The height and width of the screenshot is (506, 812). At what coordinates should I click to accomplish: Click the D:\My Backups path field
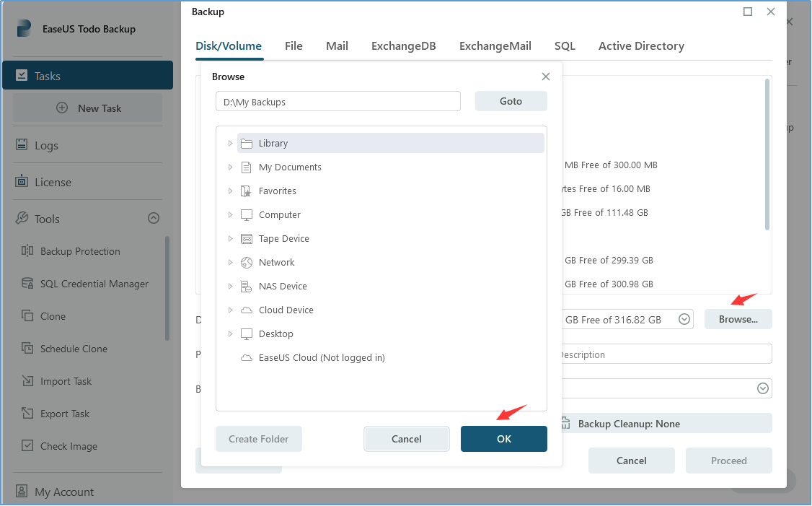pos(337,102)
